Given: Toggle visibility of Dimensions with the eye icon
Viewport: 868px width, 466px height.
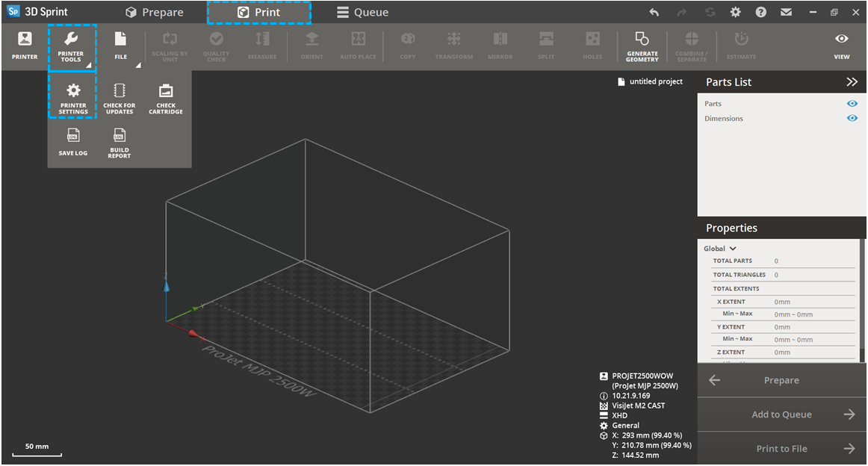Looking at the screenshot, I should 852,118.
